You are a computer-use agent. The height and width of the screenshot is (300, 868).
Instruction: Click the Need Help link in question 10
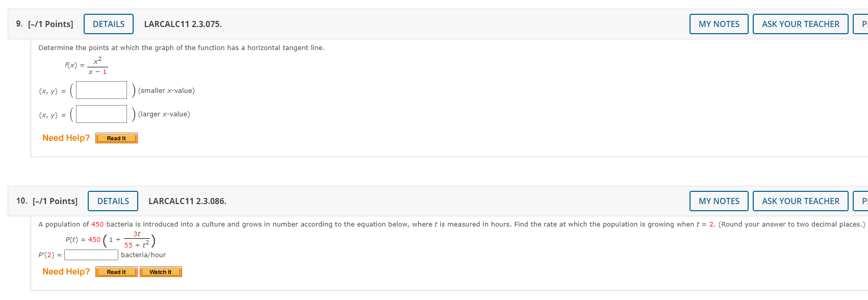(66, 271)
